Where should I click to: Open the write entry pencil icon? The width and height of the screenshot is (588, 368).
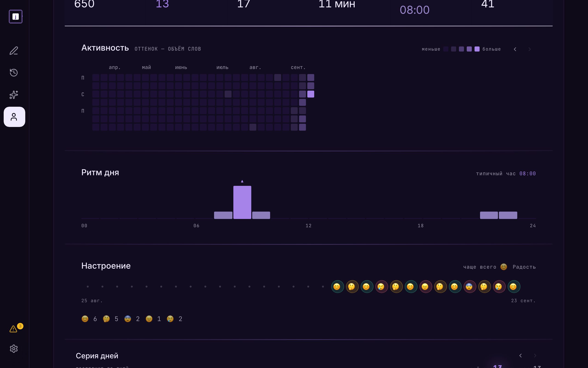point(14,51)
